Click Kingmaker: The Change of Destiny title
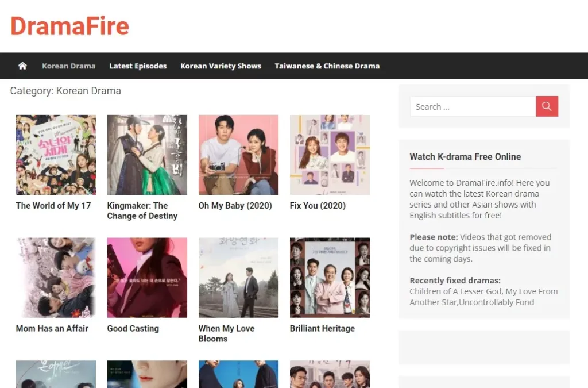The image size is (588, 388). click(142, 211)
